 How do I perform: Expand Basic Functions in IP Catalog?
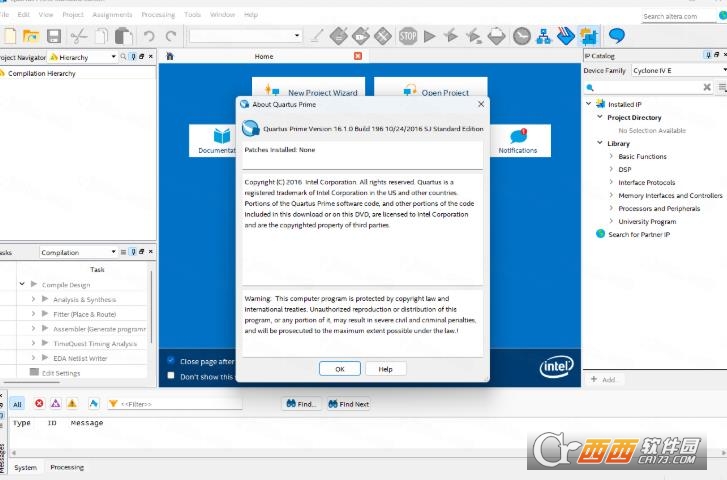[x=611, y=156]
